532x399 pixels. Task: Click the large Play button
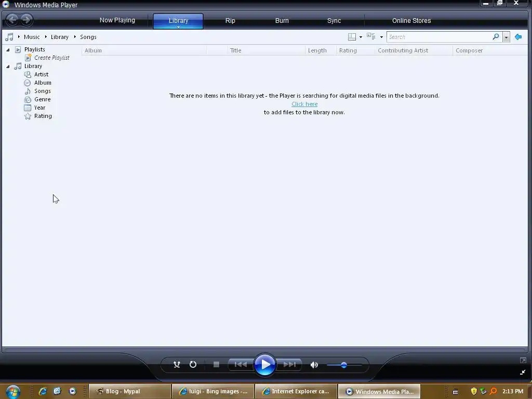coord(264,365)
